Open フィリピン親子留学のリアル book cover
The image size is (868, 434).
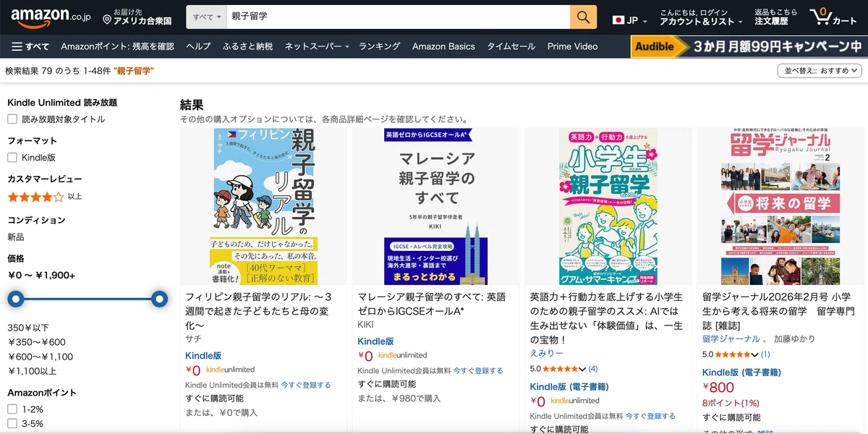pyautogui.click(x=263, y=207)
